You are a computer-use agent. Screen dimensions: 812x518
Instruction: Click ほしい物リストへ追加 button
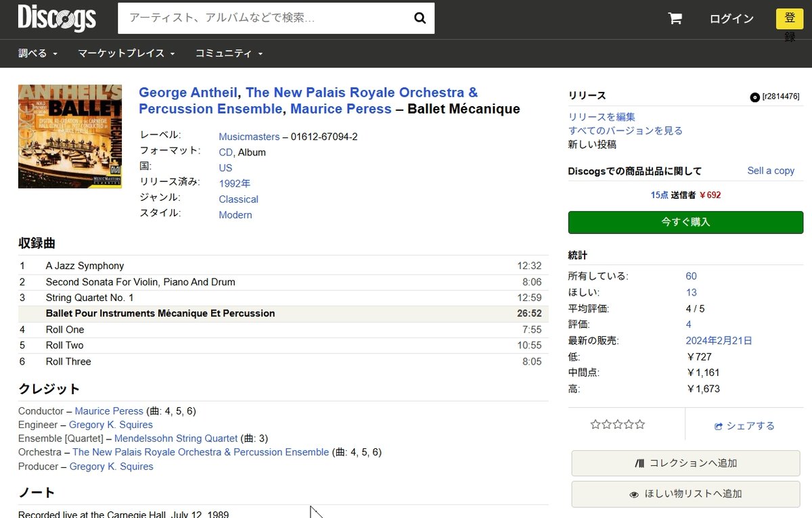(x=685, y=494)
